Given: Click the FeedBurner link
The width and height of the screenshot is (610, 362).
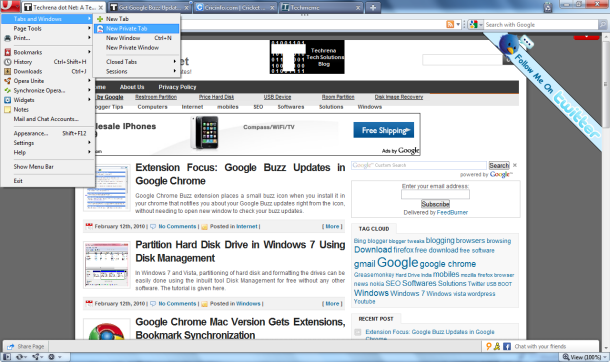Looking at the screenshot, I should tap(452, 213).
